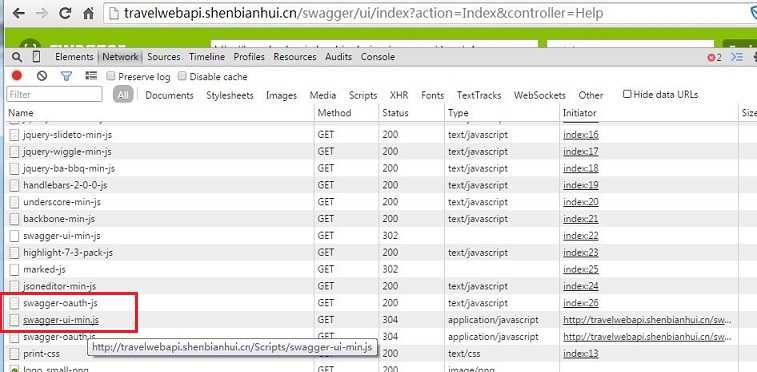
Task: Select the jquery-wiggle-min-js request
Action: click(68, 152)
